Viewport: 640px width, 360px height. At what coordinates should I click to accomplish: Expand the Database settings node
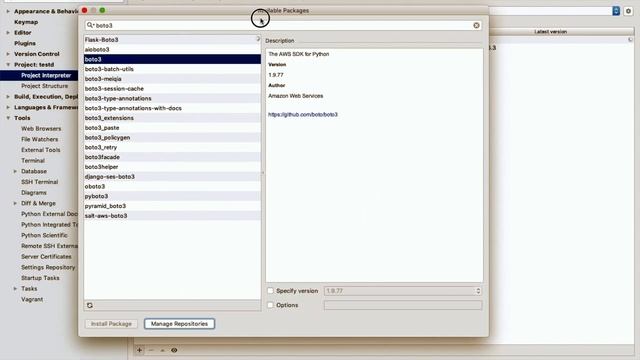(15, 171)
